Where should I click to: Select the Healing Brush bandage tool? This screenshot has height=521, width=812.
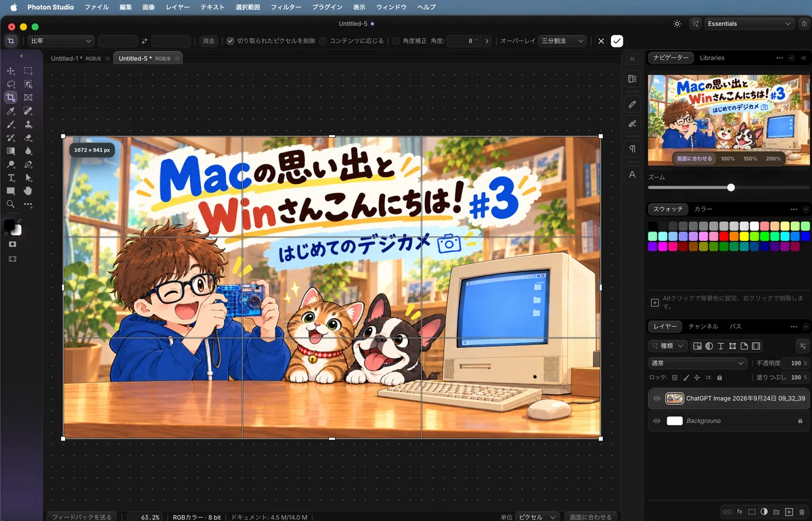click(28, 111)
